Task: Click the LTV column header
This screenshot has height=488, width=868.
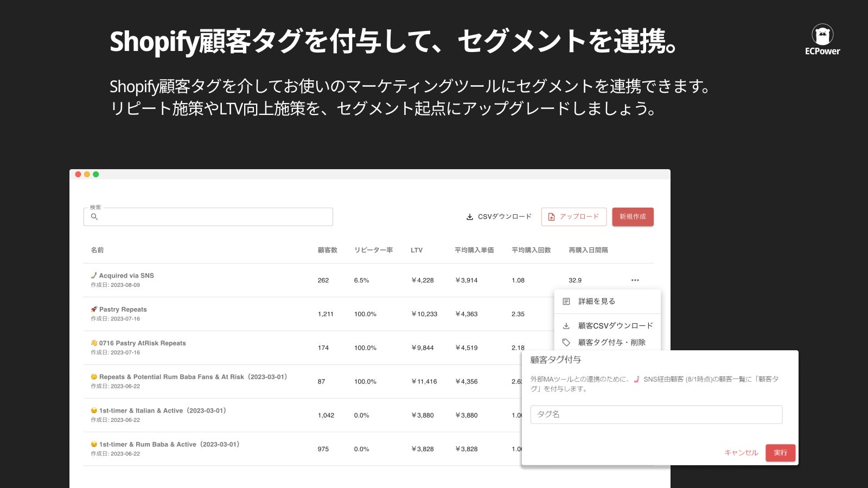Action: (417, 250)
